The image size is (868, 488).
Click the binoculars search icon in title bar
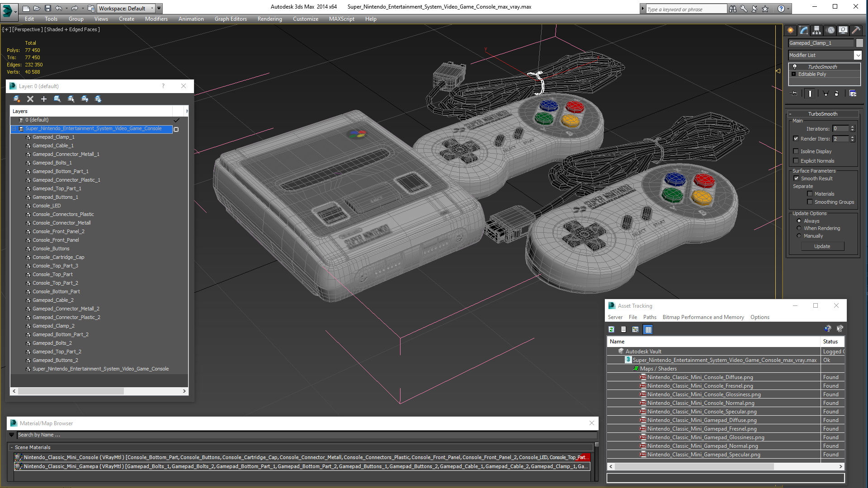click(x=733, y=9)
